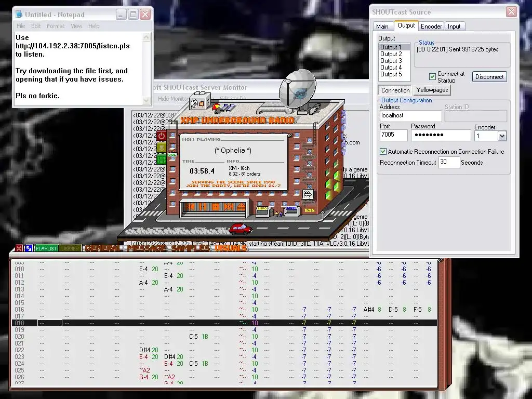532x399 pixels.
Task: Click the yellow minimize arrow on XMPlay
Action: point(162,147)
